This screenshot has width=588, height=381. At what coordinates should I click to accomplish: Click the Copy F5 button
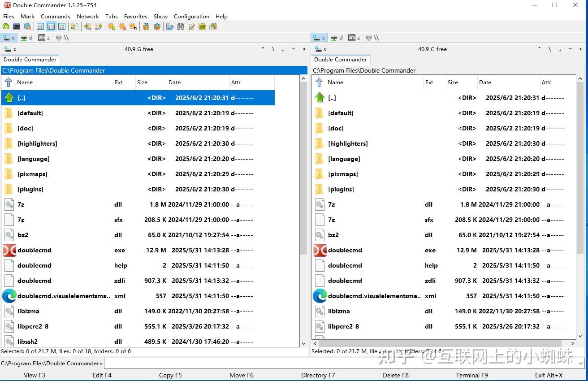pyautogui.click(x=170, y=375)
